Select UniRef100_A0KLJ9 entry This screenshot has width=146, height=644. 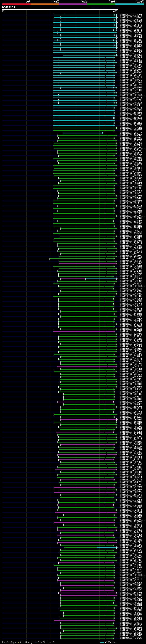(x=131, y=231)
